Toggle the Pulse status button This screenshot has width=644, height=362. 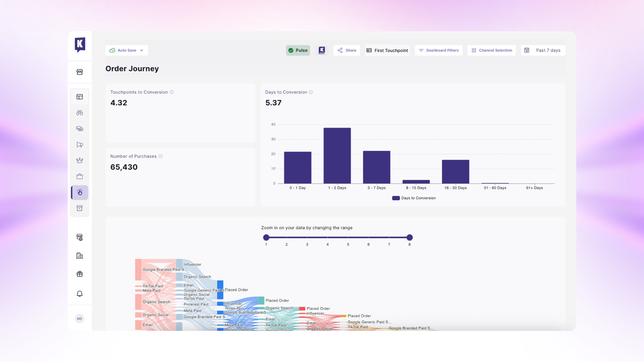click(x=298, y=50)
